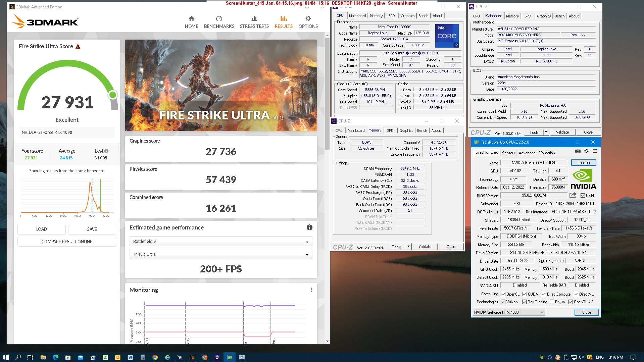
Task: Open Word from the taskbar
Action: [130, 357]
